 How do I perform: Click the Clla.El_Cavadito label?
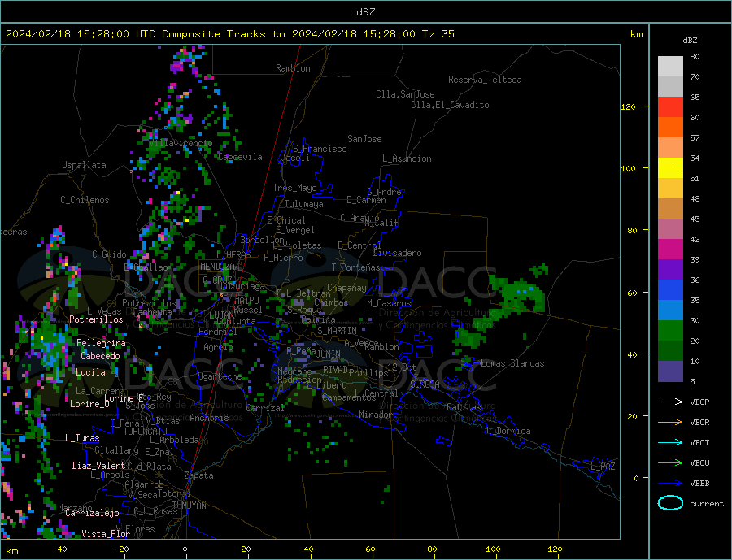point(450,105)
